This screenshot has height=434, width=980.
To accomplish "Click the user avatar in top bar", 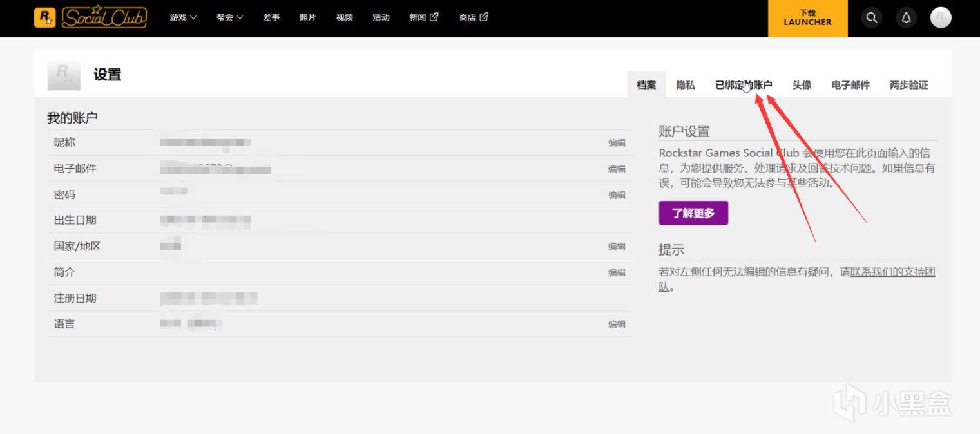I will point(941,18).
